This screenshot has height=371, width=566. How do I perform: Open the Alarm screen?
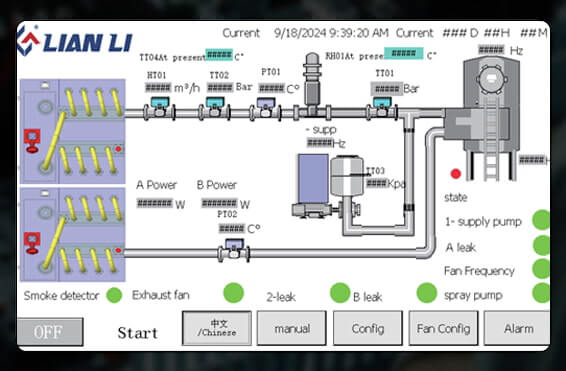pos(517,328)
